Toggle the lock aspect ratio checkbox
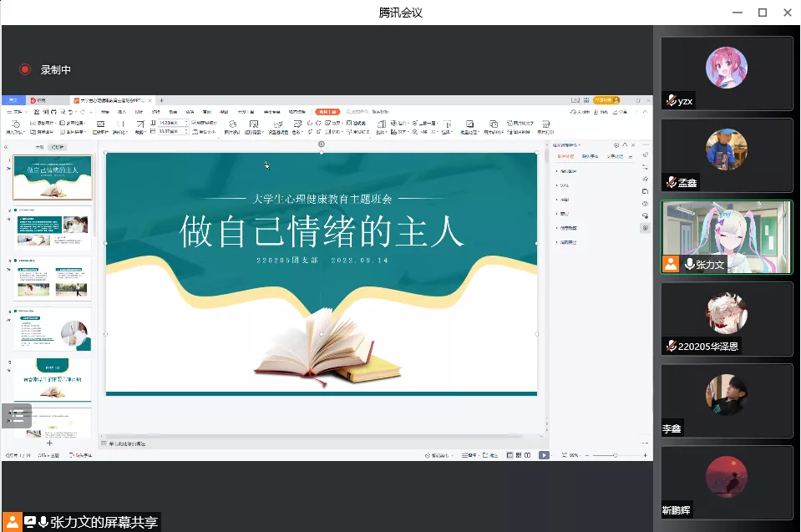 coord(195,123)
